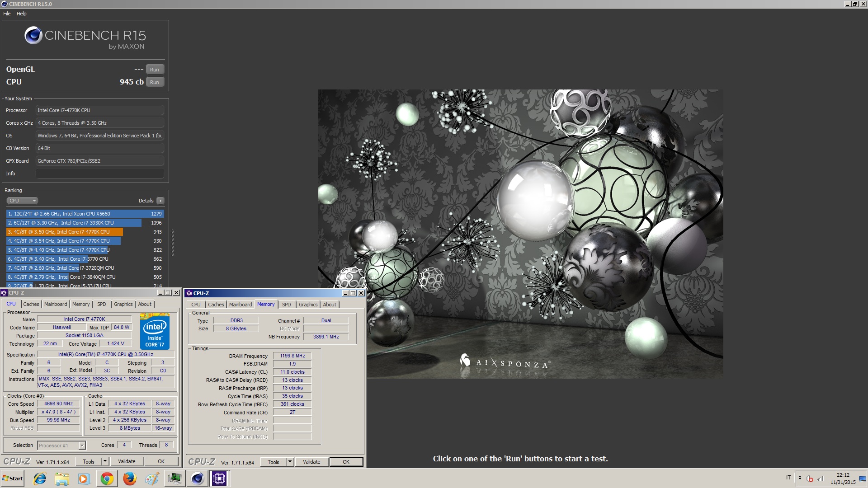This screenshot has height=488, width=868.
Task: Select ranking entry i7-4770K at 4.40 GHz
Action: tap(85, 250)
